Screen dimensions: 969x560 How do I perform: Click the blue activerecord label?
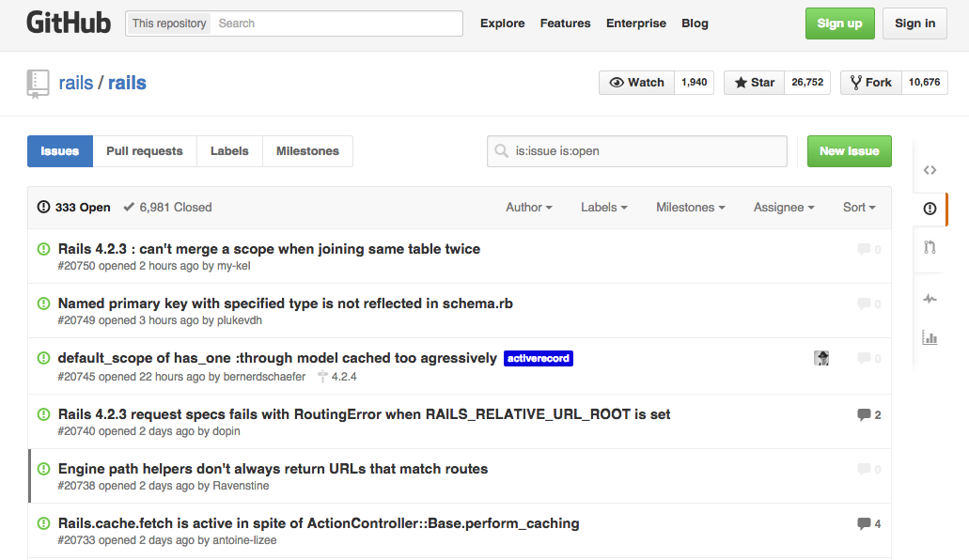539,358
